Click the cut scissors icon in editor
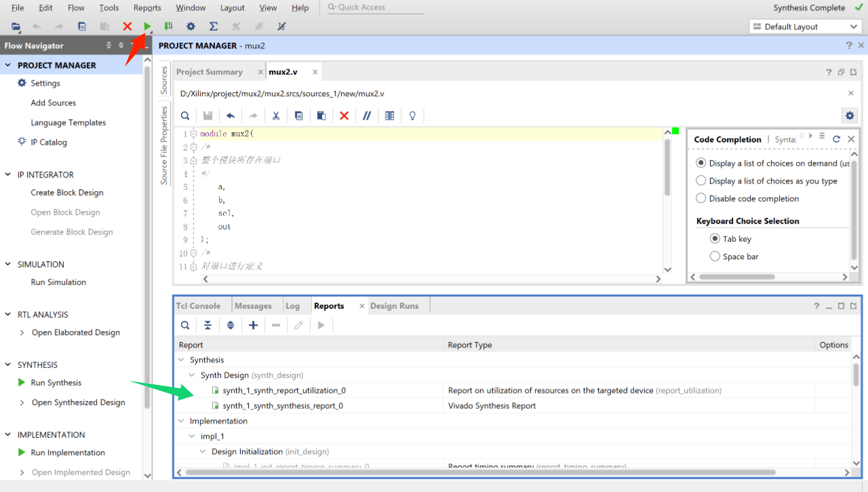The height and width of the screenshot is (492, 868). [x=276, y=116]
